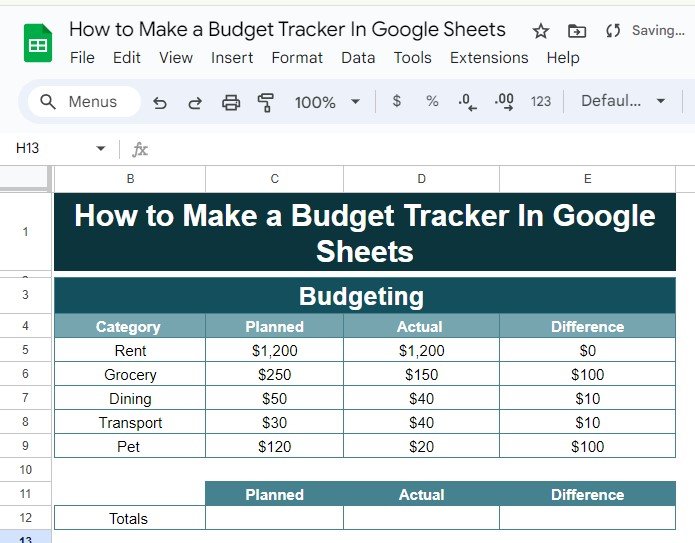The width and height of the screenshot is (695, 543).
Task: Increase decimal places
Action: click(504, 102)
